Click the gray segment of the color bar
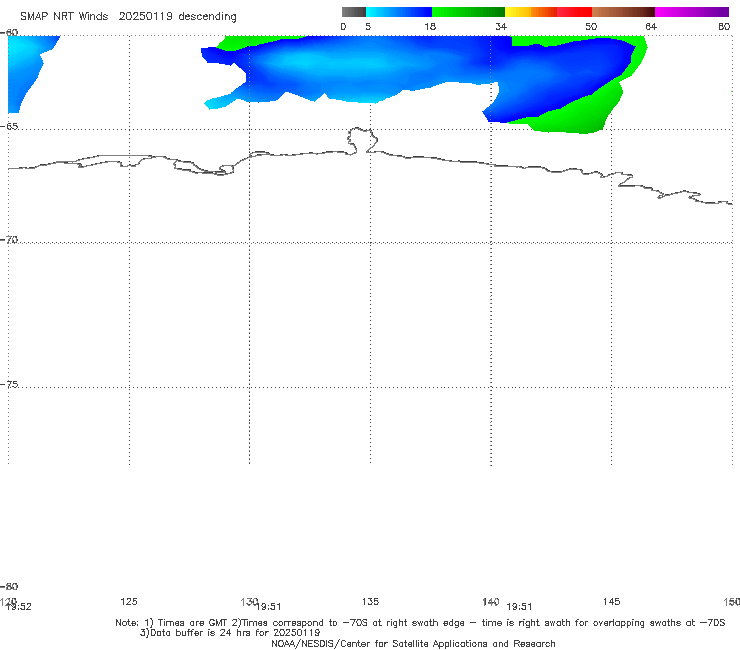Screen dimensions: 740x650 tap(353, 12)
